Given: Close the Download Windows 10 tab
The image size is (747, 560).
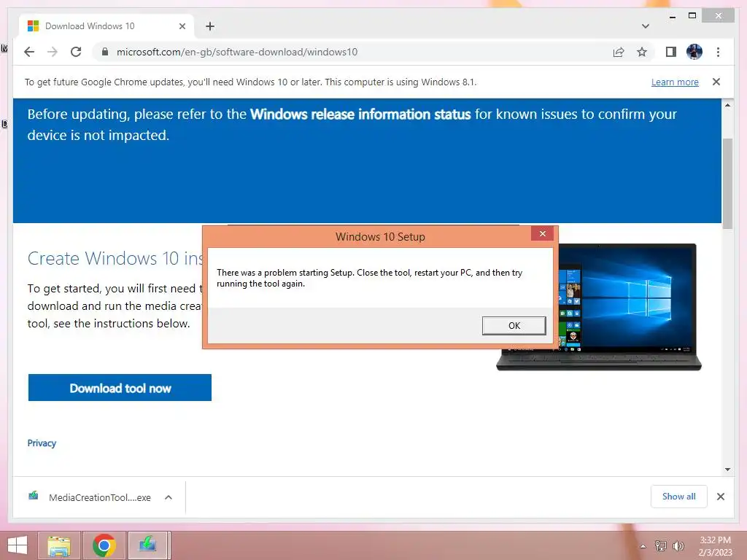Looking at the screenshot, I should click(182, 26).
